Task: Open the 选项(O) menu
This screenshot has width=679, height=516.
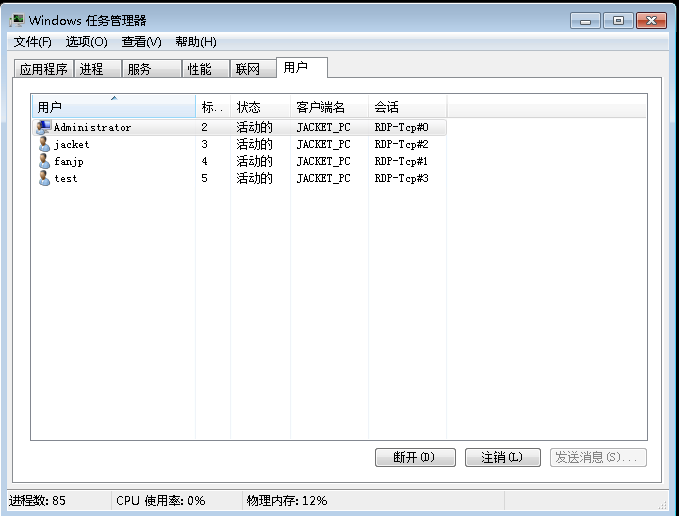Action: [x=87, y=42]
